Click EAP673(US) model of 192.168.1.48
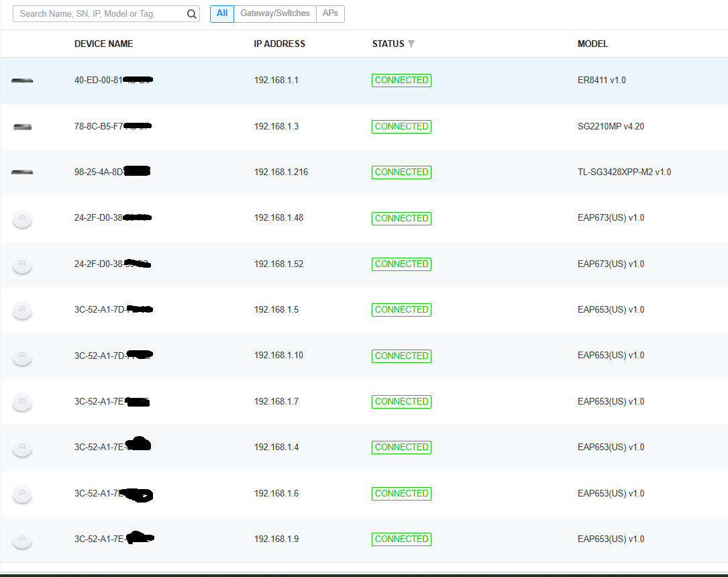728x577 pixels. pyautogui.click(x=611, y=217)
